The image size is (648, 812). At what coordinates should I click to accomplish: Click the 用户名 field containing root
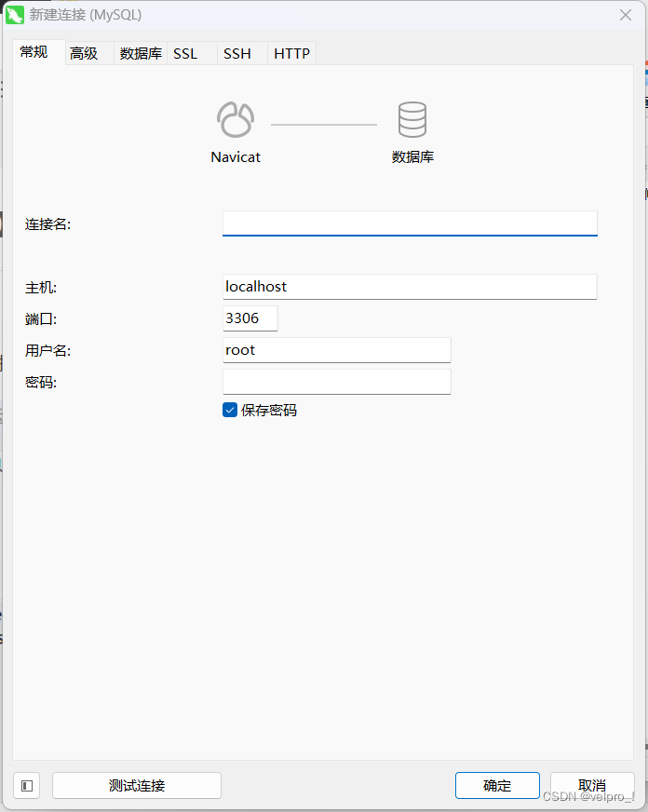[x=337, y=350]
